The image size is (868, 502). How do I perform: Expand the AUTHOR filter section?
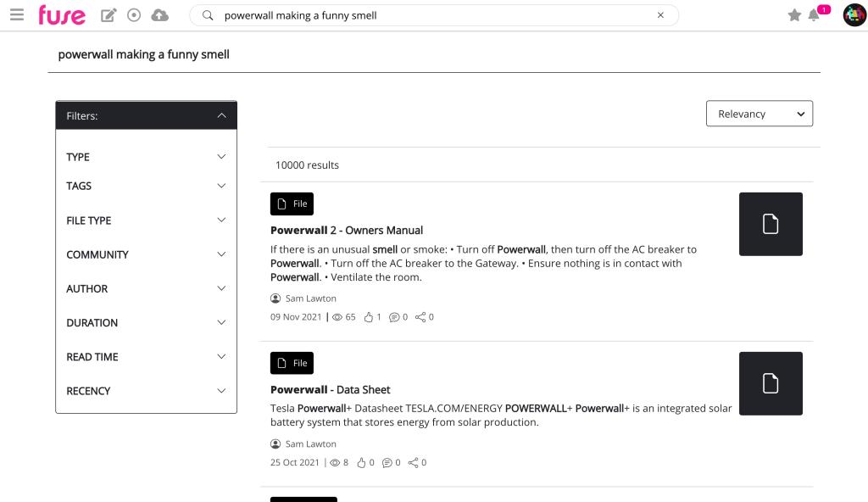coord(221,289)
